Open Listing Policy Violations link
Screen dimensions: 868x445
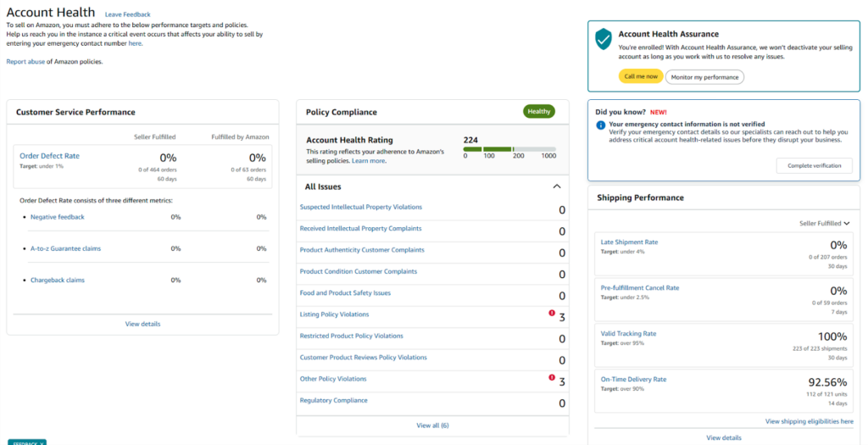tap(334, 314)
